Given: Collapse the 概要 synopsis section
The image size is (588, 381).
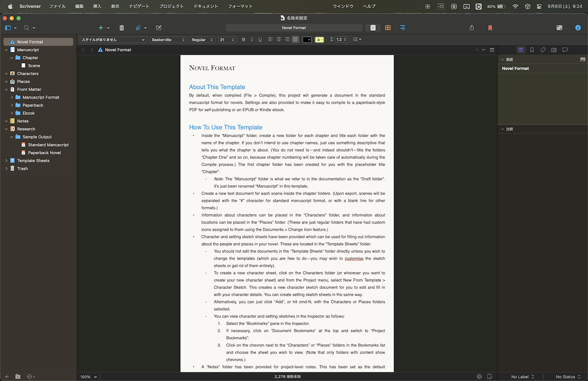Looking at the screenshot, I should tap(503, 60).
